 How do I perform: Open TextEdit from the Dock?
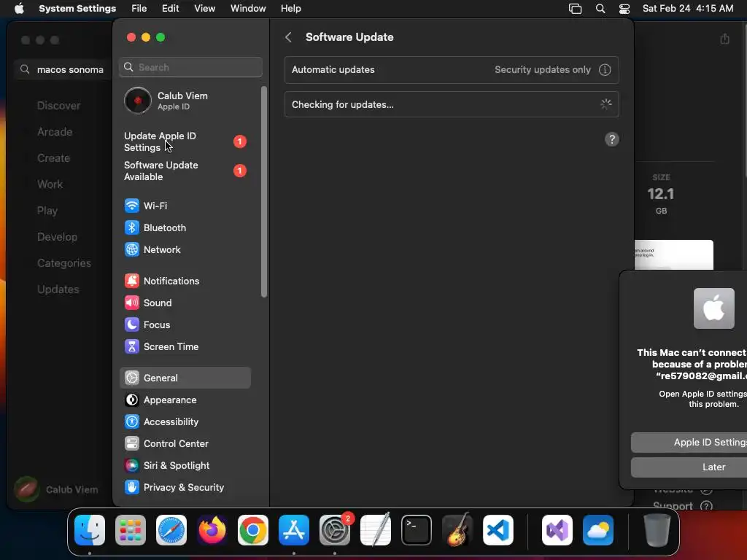[376, 530]
